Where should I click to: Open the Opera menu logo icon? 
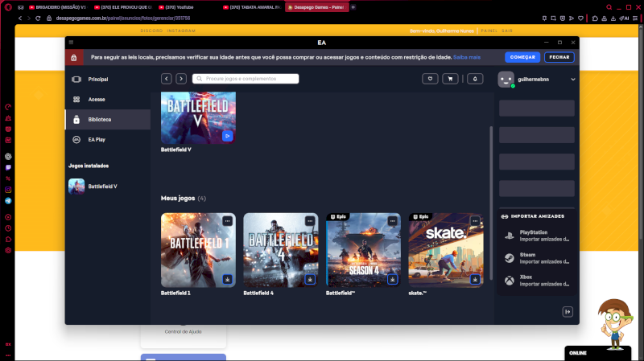(8, 7)
